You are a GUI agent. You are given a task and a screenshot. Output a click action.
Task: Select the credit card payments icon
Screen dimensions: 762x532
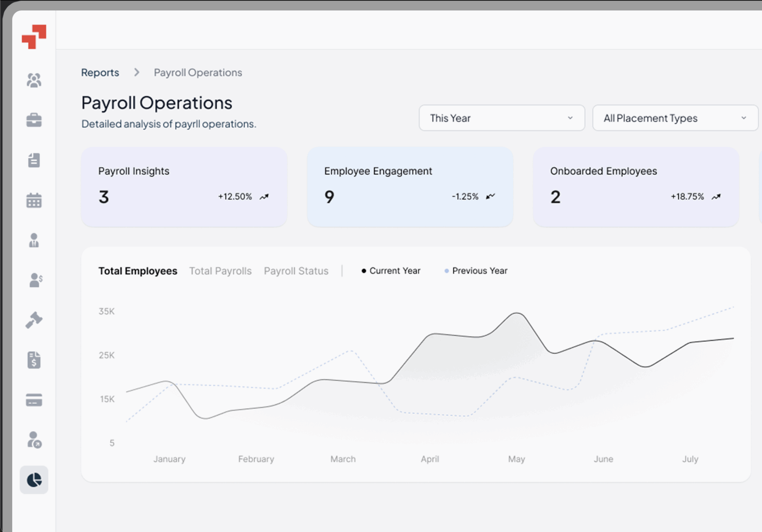click(x=34, y=400)
